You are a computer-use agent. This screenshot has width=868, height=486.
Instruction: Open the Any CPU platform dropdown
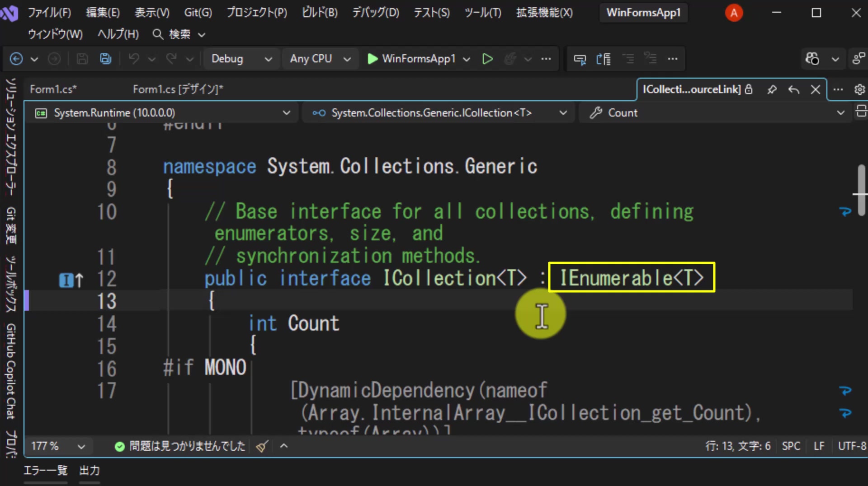(x=320, y=59)
